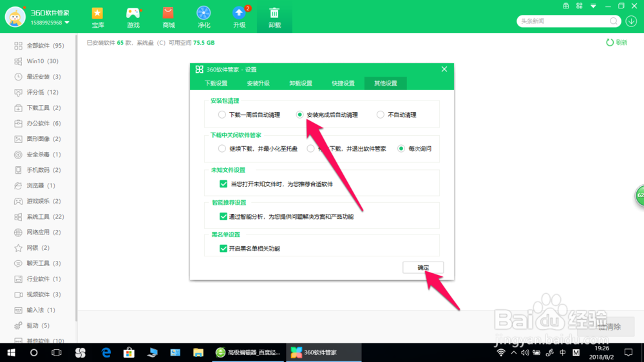Open the 净化 fan icon

pyautogui.click(x=204, y=13)
